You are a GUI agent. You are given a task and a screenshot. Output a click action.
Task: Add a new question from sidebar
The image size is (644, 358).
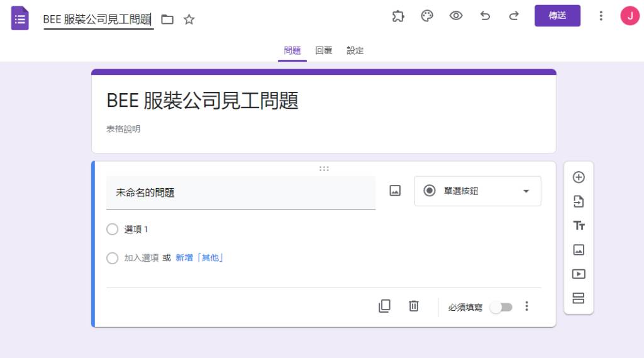click(x=579, y=177)
